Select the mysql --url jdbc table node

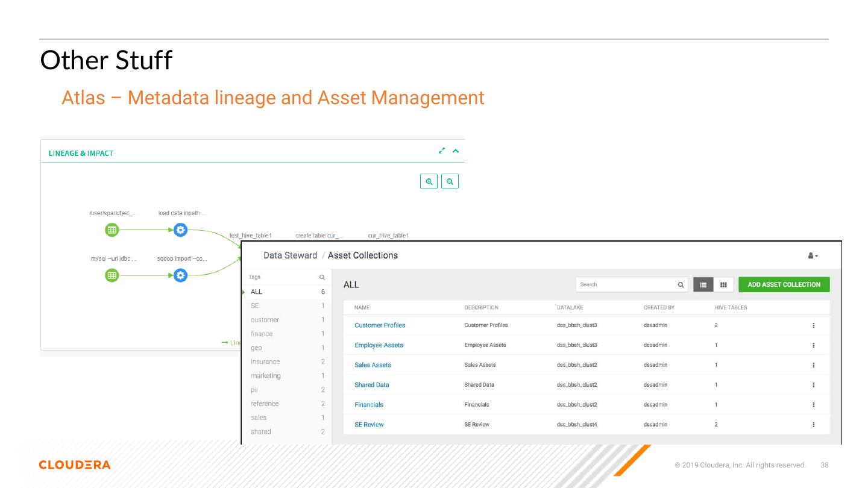[x=112, y=275]
